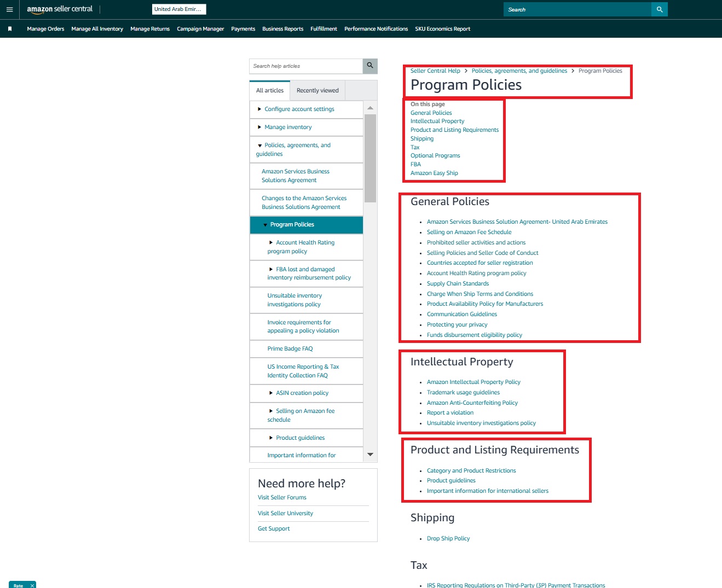The width and height of the screenshot is (722, 588).
Task: Open Funds disbursement eligibility policy link
Action: 475,335
